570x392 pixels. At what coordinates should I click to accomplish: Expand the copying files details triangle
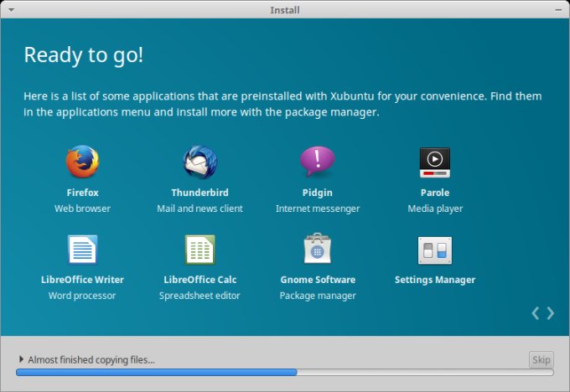coord(21,359)
